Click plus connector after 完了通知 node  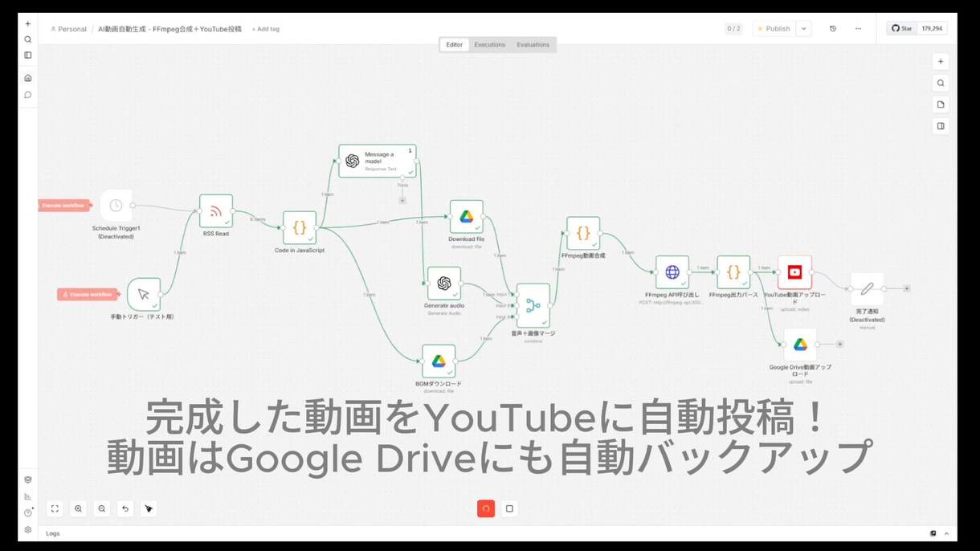click(x=907, y=288)
